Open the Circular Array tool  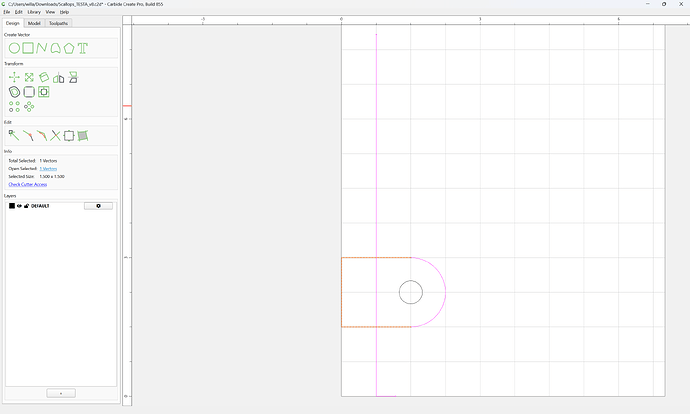[29, 106]
